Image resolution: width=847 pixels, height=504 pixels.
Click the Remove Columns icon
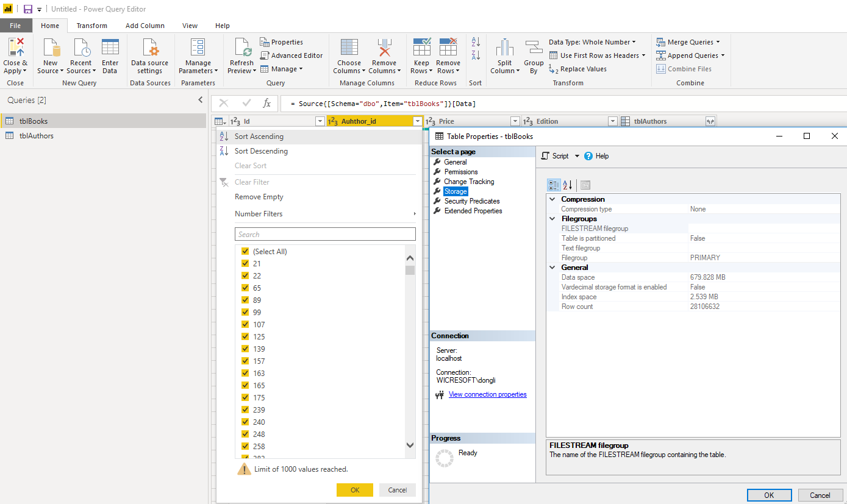[384, 48]
